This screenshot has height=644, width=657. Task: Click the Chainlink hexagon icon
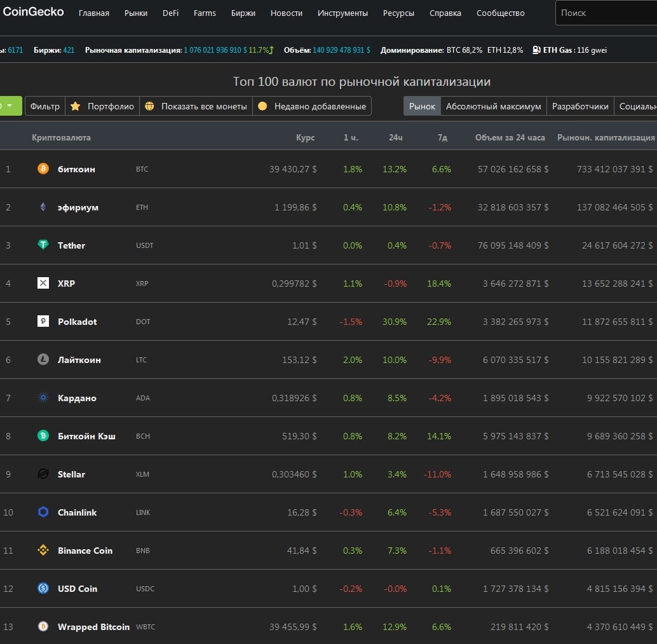click(x=43, y=512)
